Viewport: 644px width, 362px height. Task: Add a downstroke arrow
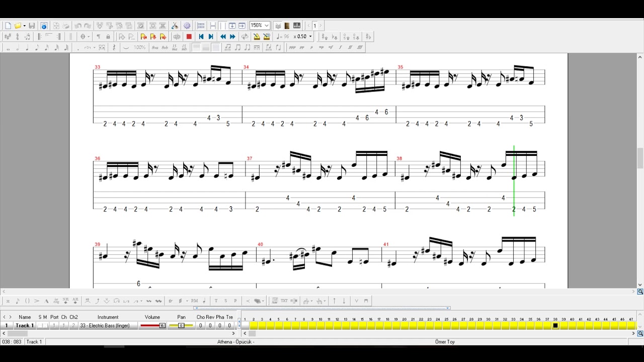click(344, 301)
